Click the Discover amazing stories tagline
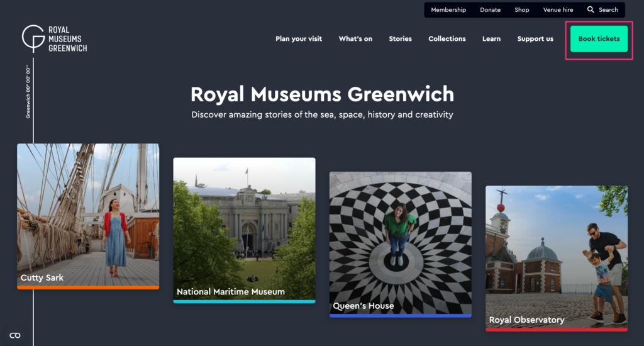 323,114
